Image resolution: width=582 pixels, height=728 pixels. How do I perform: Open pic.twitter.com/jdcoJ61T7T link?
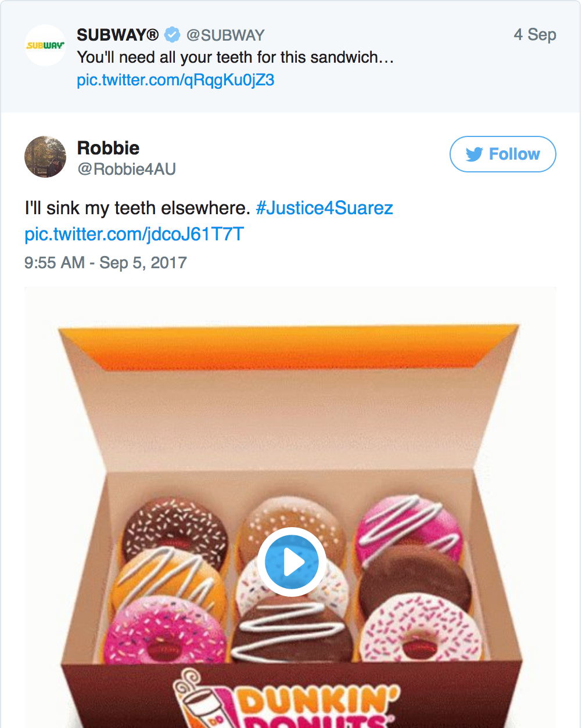[134, 234]
